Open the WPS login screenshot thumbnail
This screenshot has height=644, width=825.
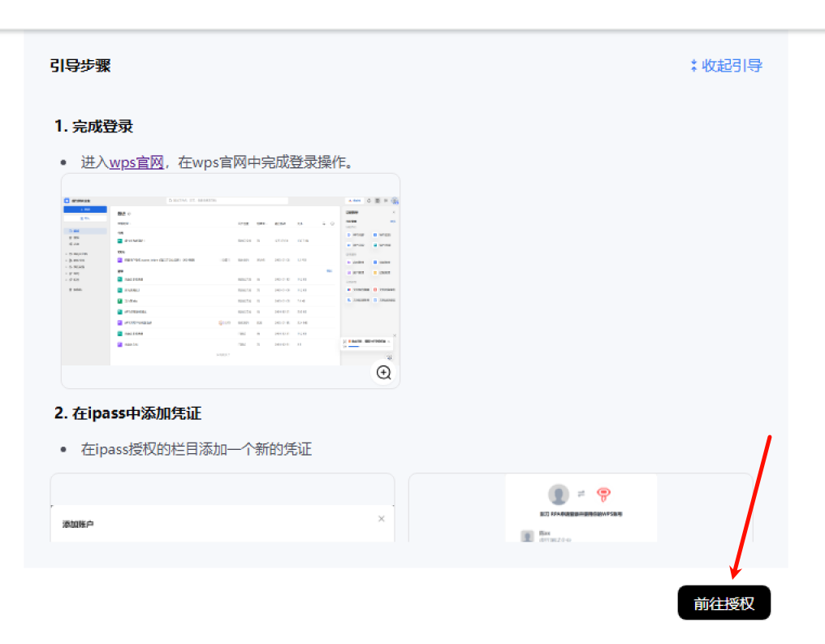[231, 281]
